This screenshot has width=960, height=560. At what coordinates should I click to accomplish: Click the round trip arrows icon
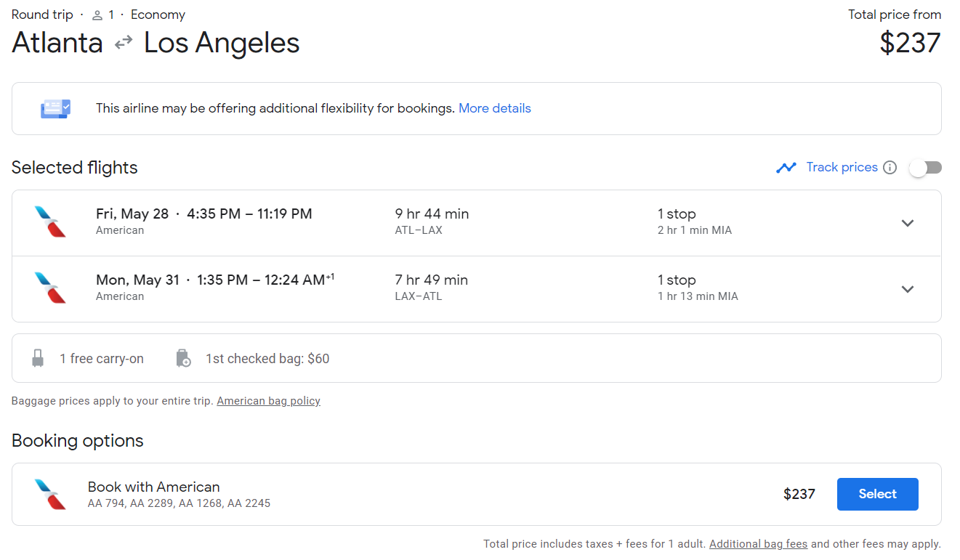click(x=124, y=43)
